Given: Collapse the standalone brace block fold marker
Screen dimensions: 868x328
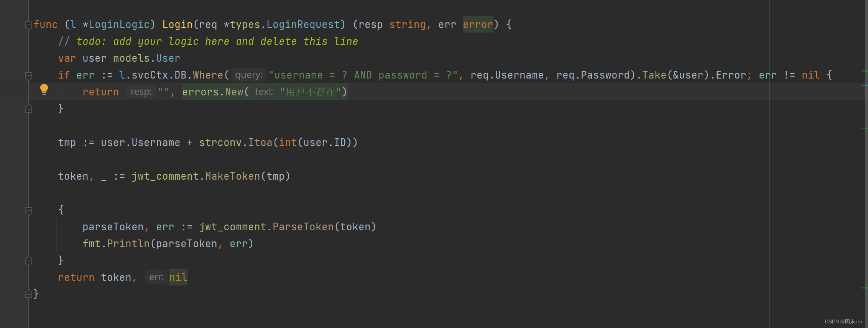Looking at the screenshot, I should [x=29, y=211].
